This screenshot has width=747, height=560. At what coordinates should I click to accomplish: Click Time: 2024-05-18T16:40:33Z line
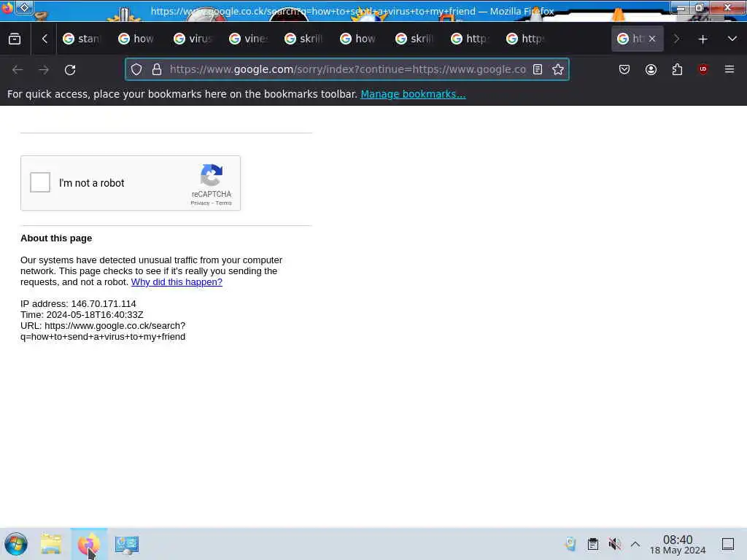click(82, 315)
